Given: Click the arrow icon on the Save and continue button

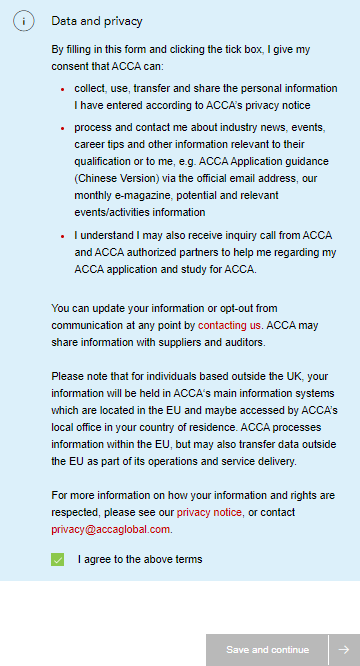Looking at the screenshot, I should click(344, 650).
